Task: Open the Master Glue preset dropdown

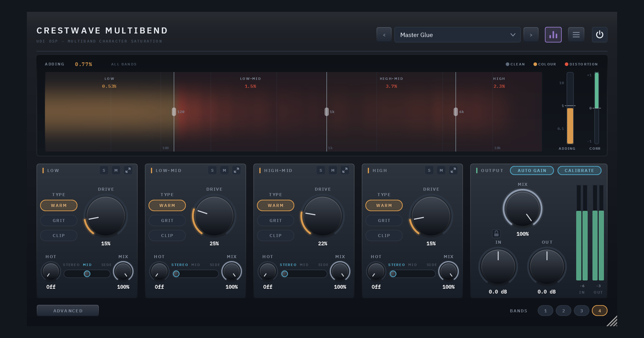Action: (457, 35)
